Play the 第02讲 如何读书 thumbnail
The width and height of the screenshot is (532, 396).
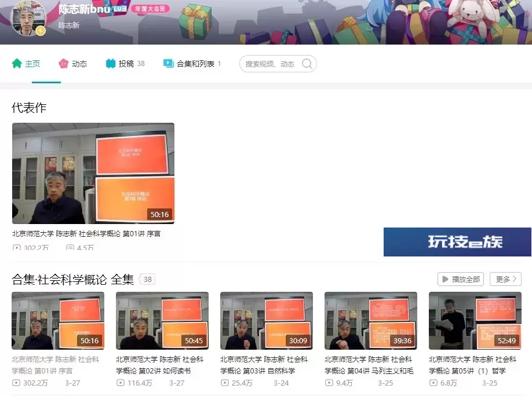pyautogui.click(x=162, y=321)
